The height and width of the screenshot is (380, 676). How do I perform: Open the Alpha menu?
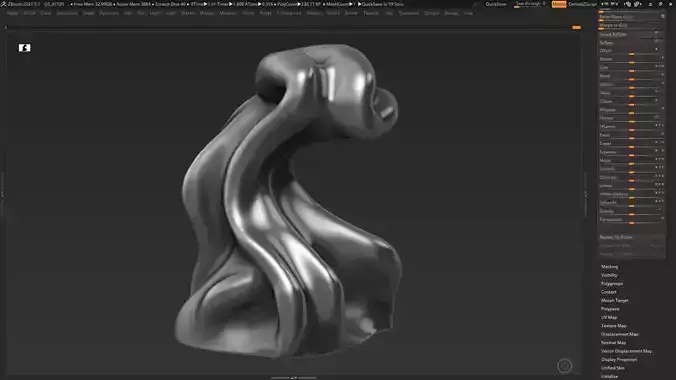12,13
